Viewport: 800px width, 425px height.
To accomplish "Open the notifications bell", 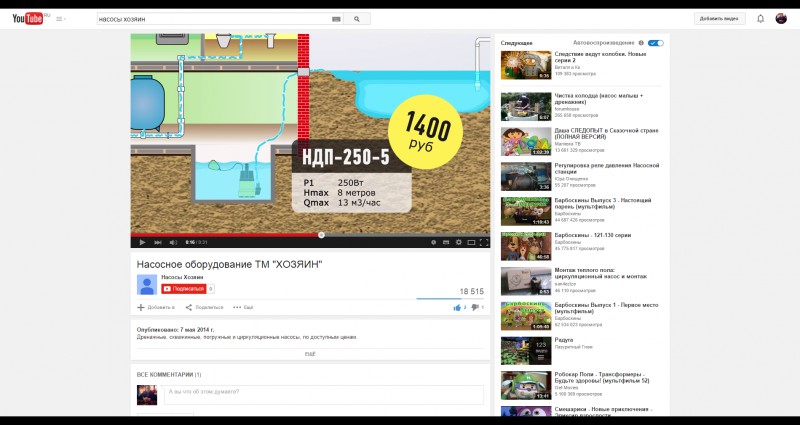I will [x=760, y=18].
